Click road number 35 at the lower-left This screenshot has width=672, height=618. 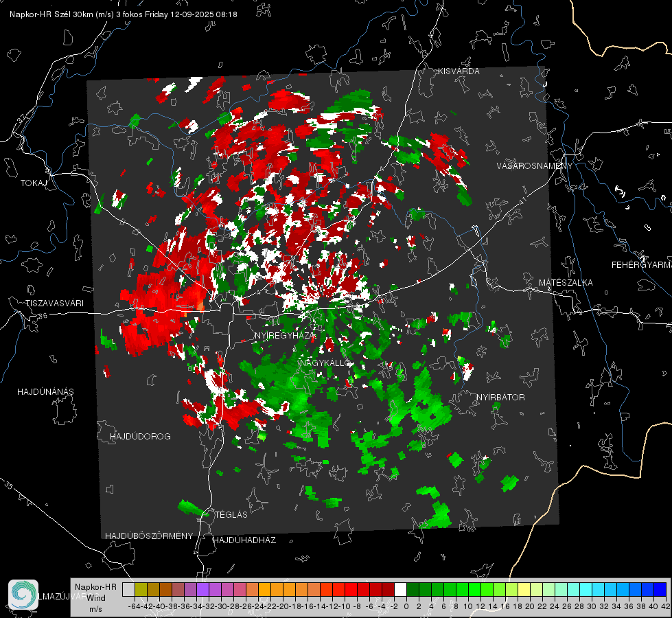pos(8,486)
